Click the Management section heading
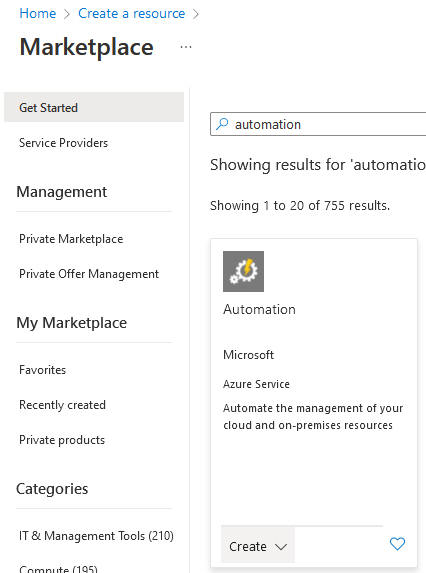This screenshot has width=426, height=573. (x=62, y=192)
